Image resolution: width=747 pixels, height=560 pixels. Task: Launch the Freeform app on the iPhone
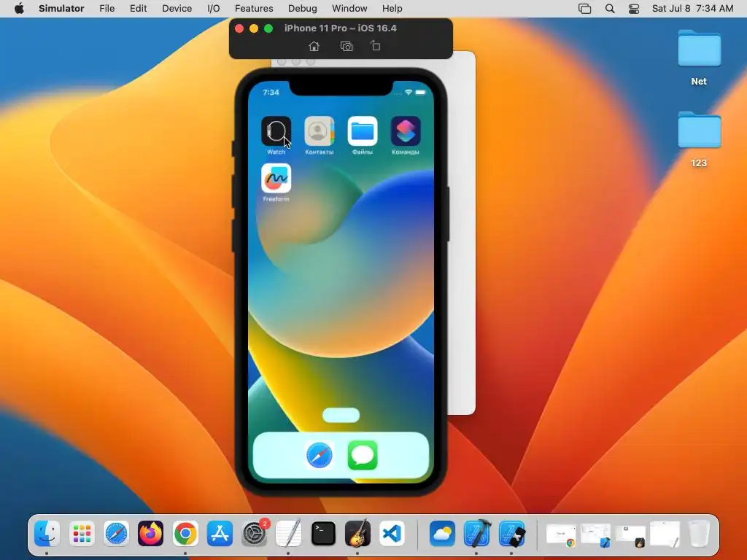point(276,178)
